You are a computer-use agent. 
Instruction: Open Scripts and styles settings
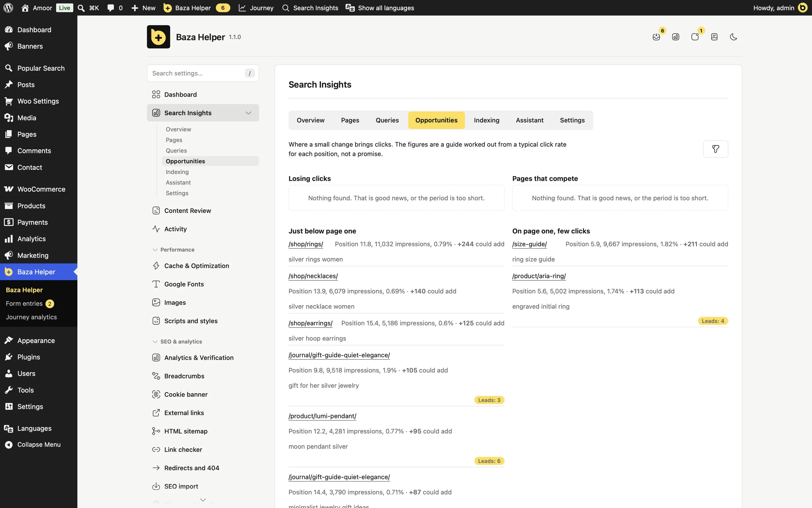(x=203, y=321)
